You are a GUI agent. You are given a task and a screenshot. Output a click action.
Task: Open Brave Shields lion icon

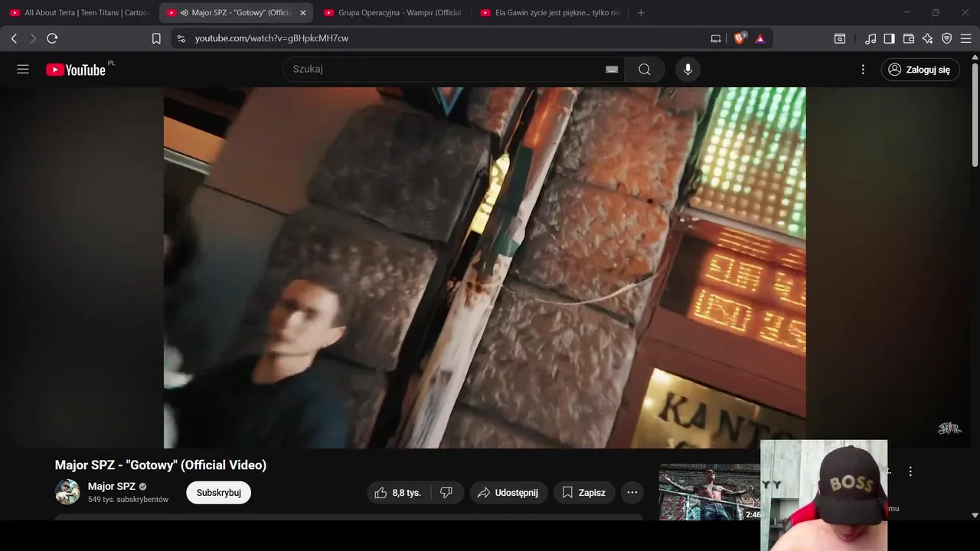pos(740,38)
